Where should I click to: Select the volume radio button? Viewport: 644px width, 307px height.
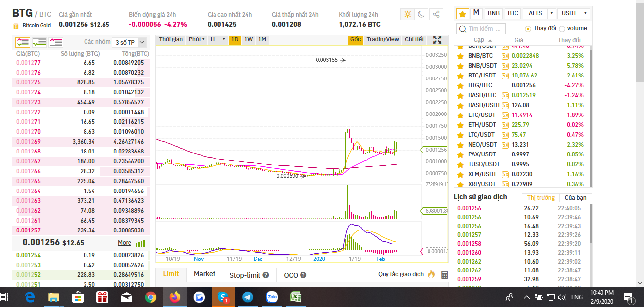[562, 29]
